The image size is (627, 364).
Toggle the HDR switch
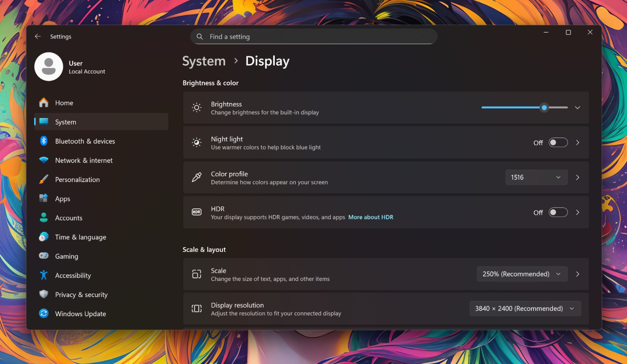[558, 212]
